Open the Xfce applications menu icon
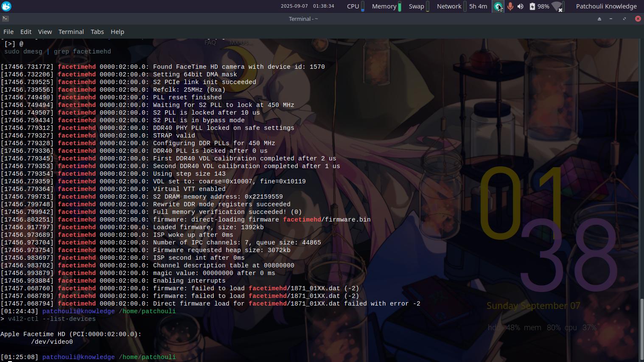 [6, 6]
